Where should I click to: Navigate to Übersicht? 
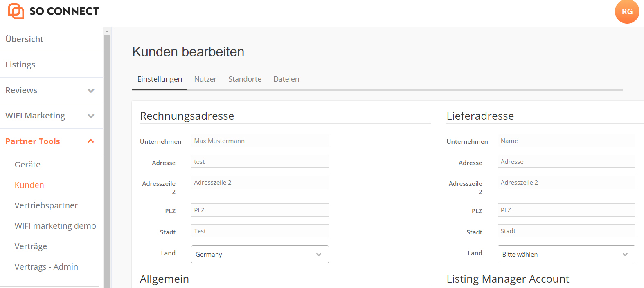(x=24, y=39)
